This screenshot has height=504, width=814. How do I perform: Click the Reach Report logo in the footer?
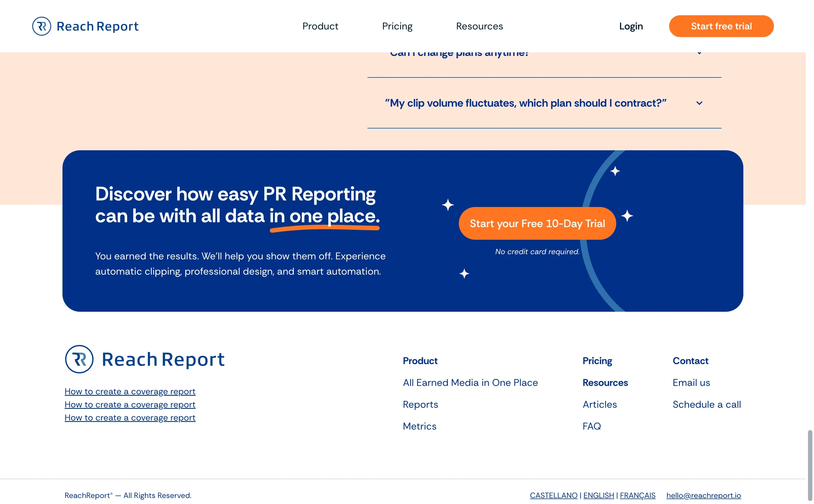coord(145,359)
